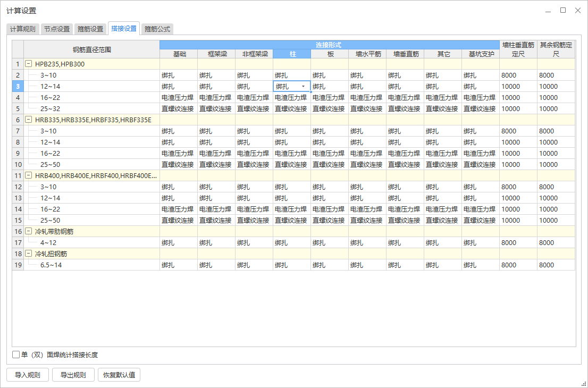
Task: Minimize the 计算设置 window
Action: pos(548,11)
